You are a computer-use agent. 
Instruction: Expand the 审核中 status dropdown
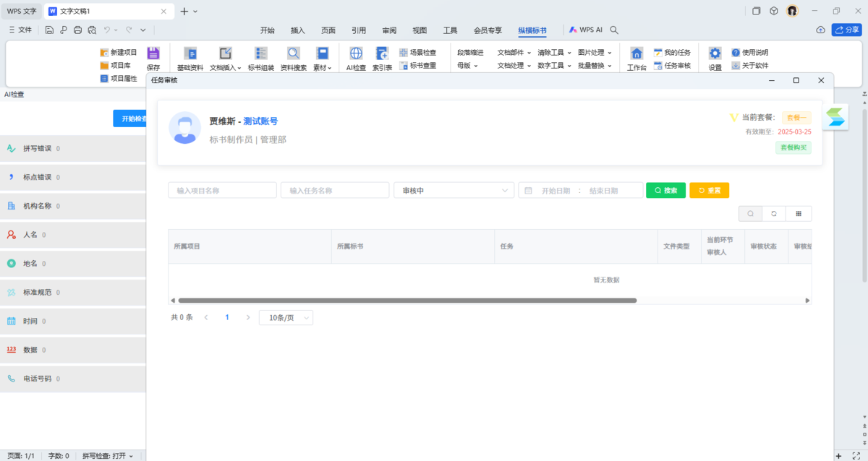point(454,191)
